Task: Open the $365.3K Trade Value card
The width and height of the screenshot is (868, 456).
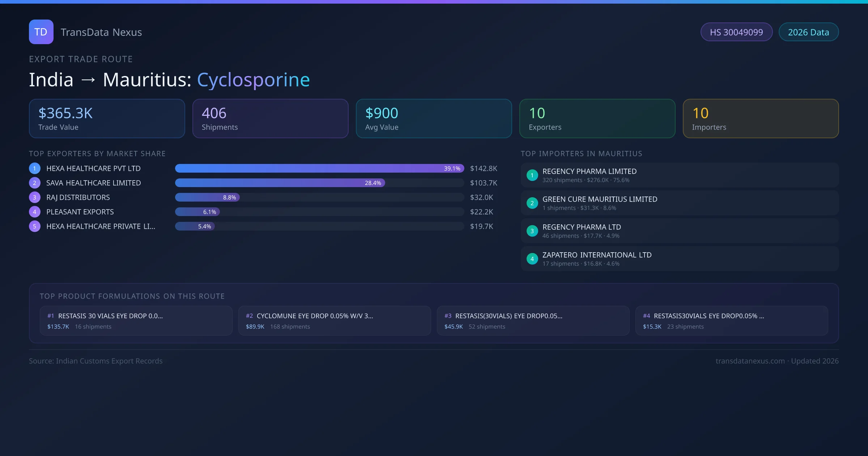Action: click(107, 119)
